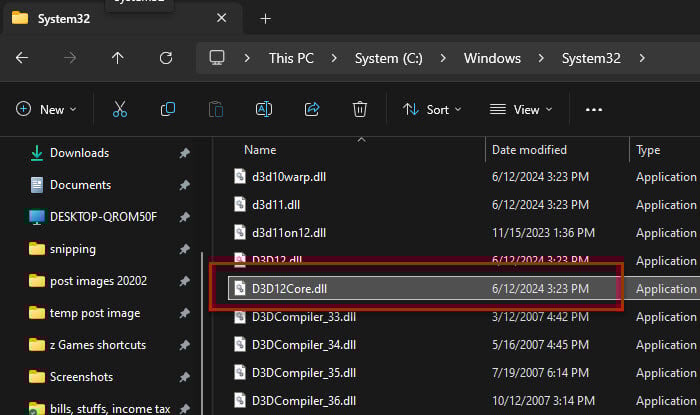Viewport: 700px width, 415px height.
Task: Click the 11/15/2023 1:36 PM date cell
Action: (543, 232)
